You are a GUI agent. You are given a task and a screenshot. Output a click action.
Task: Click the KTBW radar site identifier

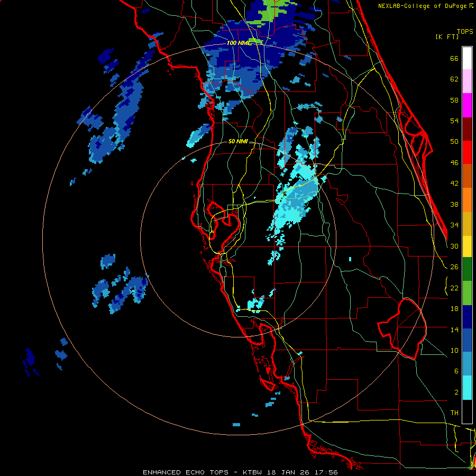click(x=252, y=472)
